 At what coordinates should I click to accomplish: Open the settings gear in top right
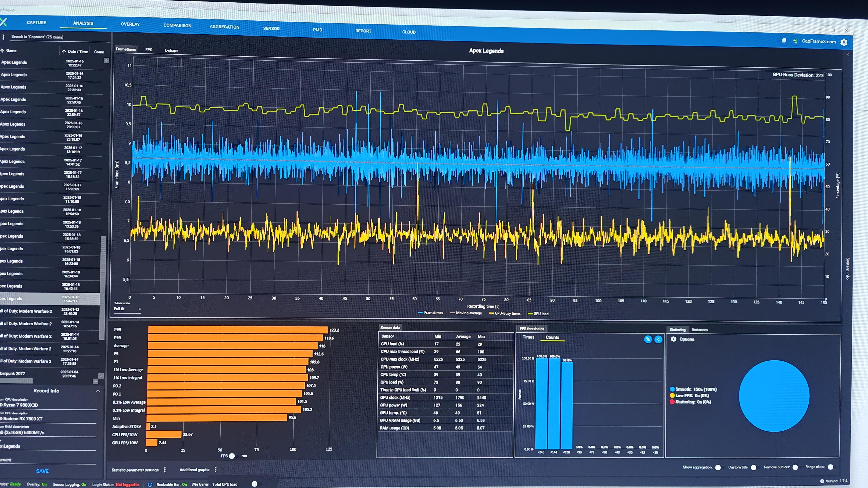point(844,42)
